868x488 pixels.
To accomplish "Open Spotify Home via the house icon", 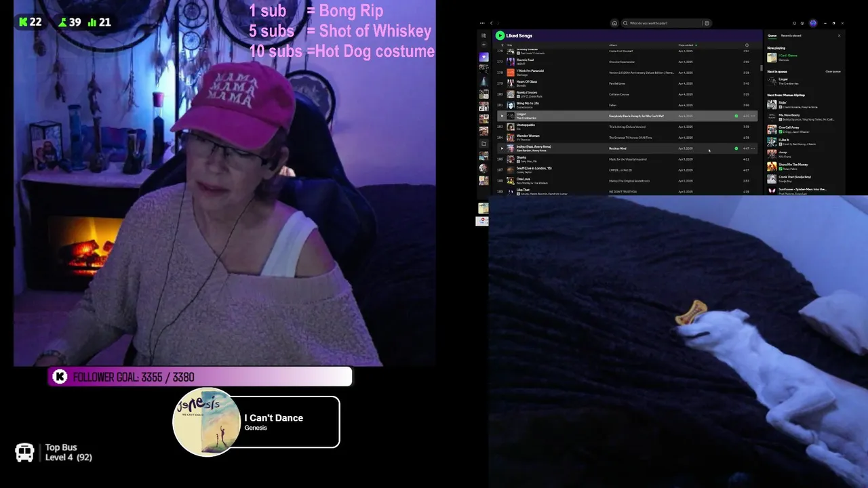I will click(614, 23).
